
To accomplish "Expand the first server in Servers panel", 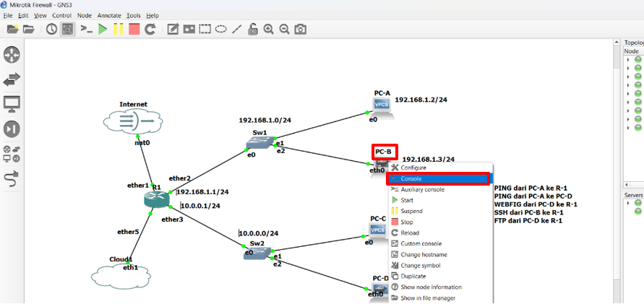I will 628,203.
